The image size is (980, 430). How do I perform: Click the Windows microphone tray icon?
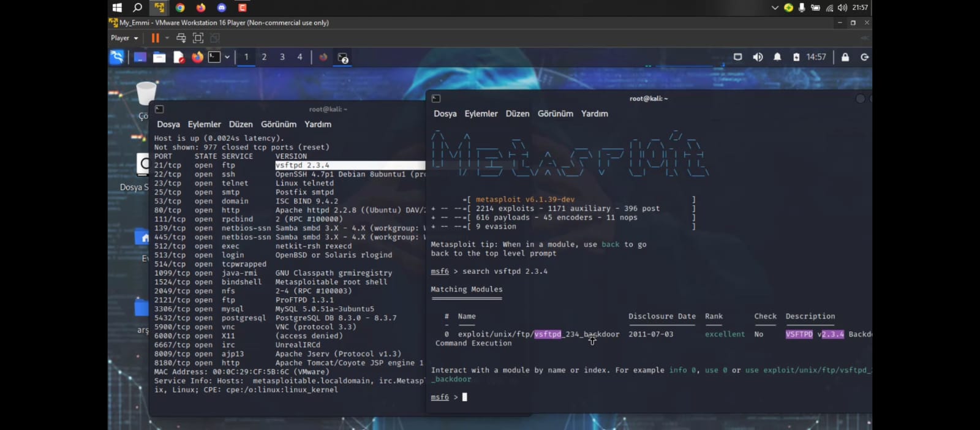coord(802,7)
